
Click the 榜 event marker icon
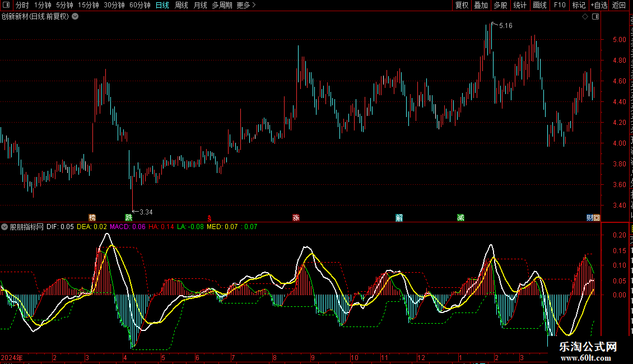(92, 218)
